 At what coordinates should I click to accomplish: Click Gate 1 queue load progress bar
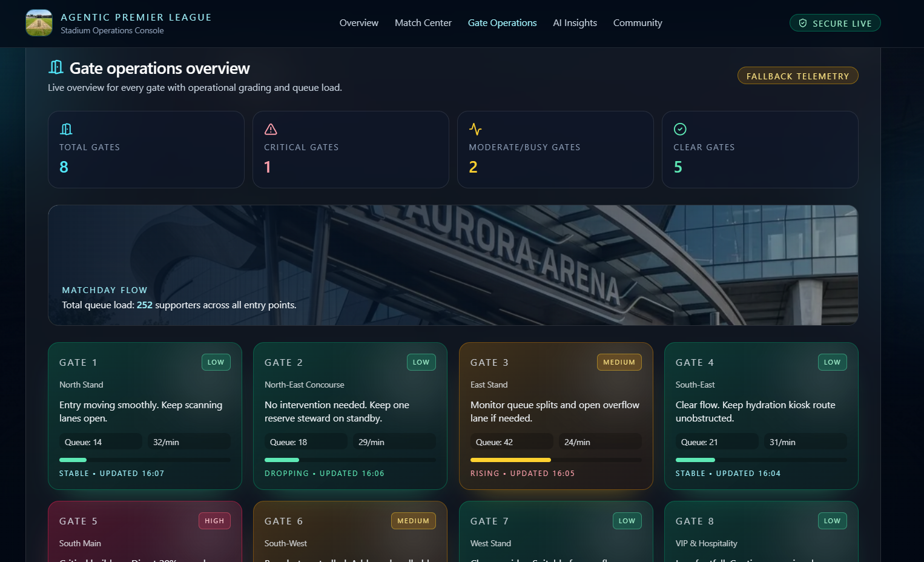[145, 460]
